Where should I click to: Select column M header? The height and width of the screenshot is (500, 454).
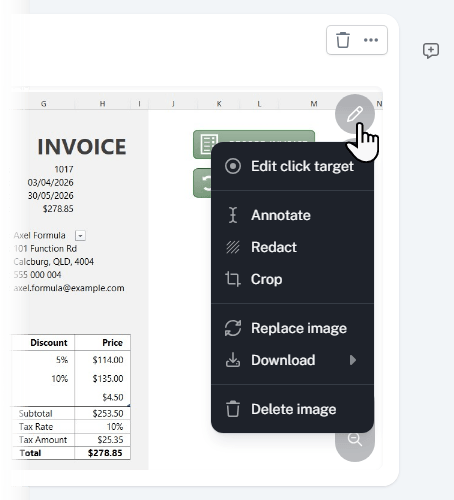pyautogui.click(x=314, y=104)
